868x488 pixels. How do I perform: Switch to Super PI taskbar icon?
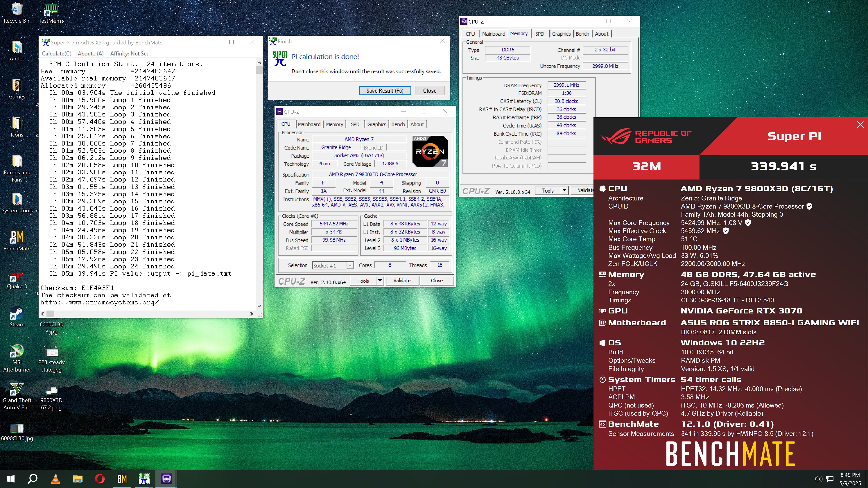point(144,478)
